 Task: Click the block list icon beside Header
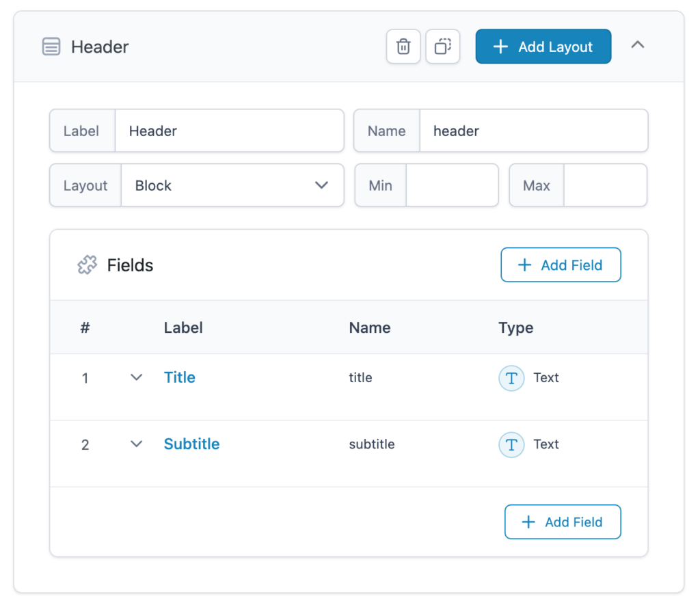(x=51, y=46)
